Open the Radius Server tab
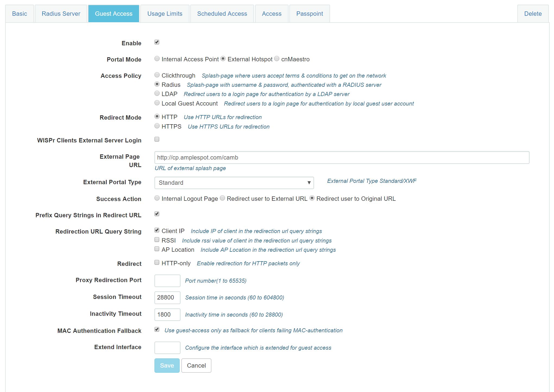Screen dimensions: 554x392 (x=61, y=14)
